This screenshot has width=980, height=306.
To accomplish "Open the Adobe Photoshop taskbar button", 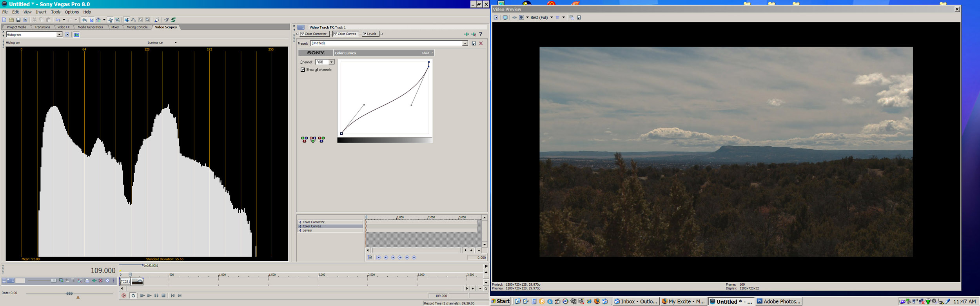I will 779,301.
